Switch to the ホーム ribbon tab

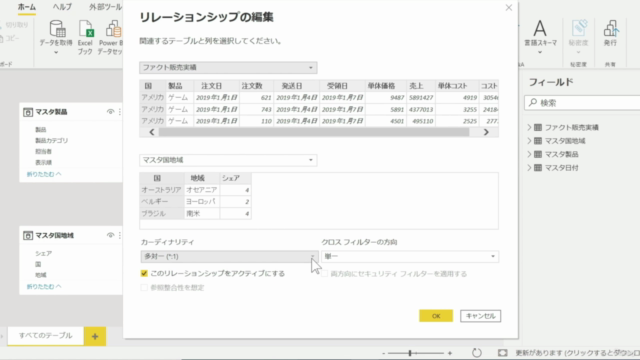click(x=27, y=7)
